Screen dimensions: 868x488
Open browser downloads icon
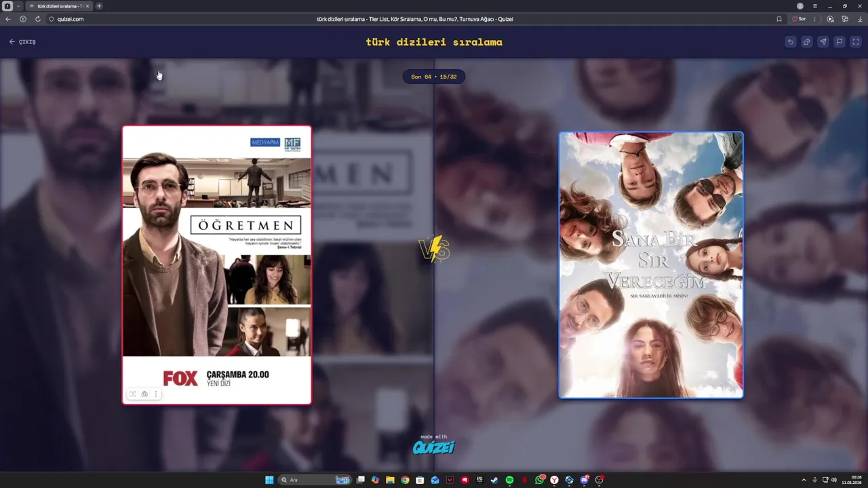(x=860, y=19)
